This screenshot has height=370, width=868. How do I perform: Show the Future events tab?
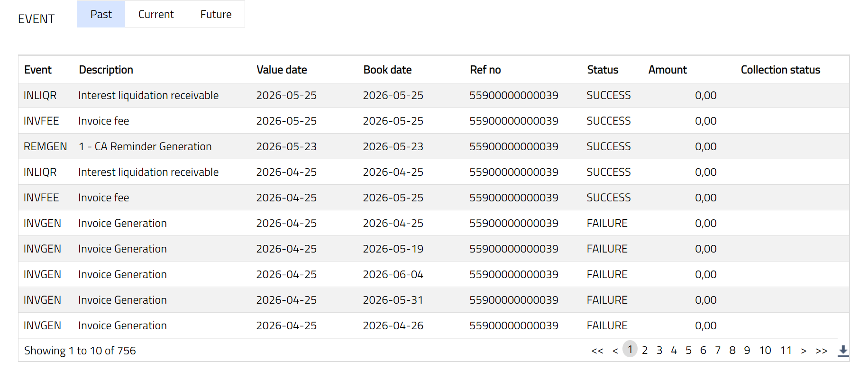tap(216, 14)
